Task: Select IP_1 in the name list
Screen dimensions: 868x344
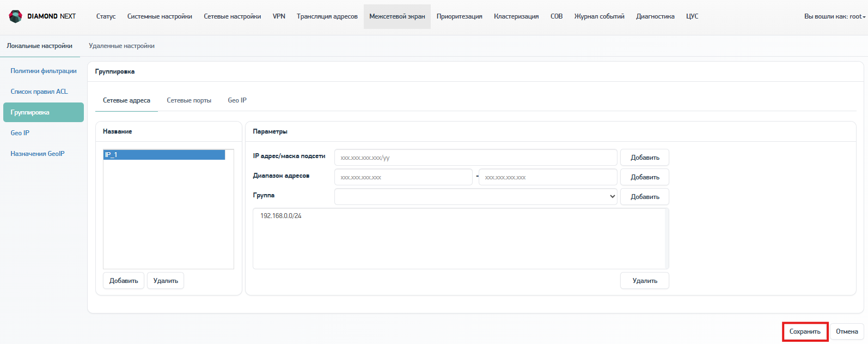Action: 164,155
